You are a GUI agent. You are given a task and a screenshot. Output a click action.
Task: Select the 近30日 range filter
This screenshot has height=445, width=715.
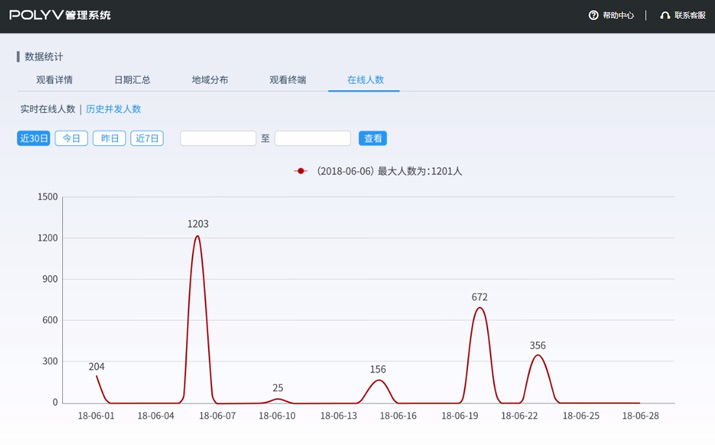[34, 138]
